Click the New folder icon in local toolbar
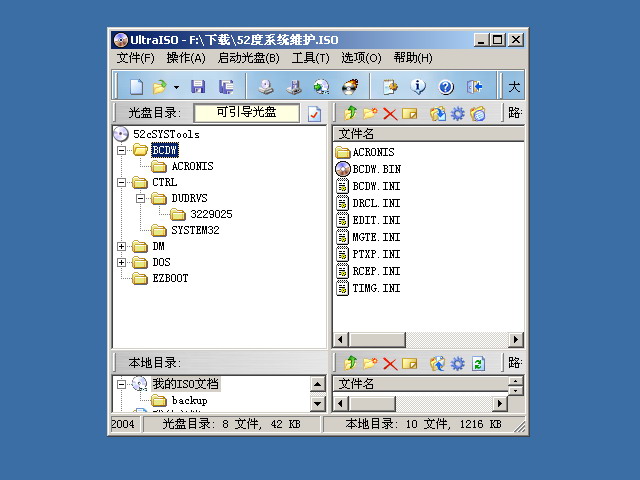640x480 pixels. pyautogui.click(x=370, y=363)
